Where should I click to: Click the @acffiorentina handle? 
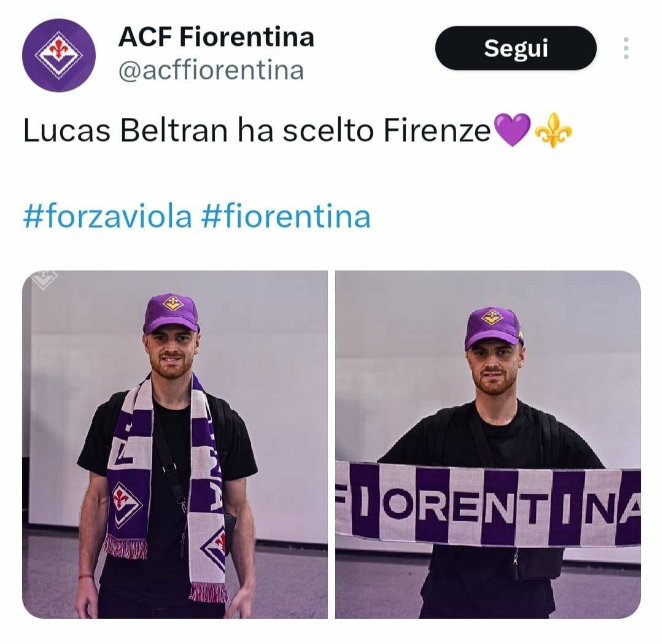click(x=211, y=70)
